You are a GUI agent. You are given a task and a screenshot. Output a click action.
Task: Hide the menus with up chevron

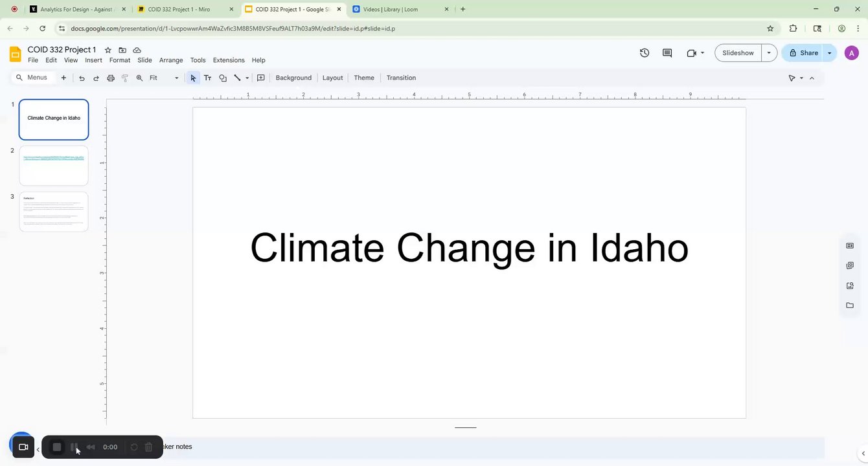[x=812, y=78]
